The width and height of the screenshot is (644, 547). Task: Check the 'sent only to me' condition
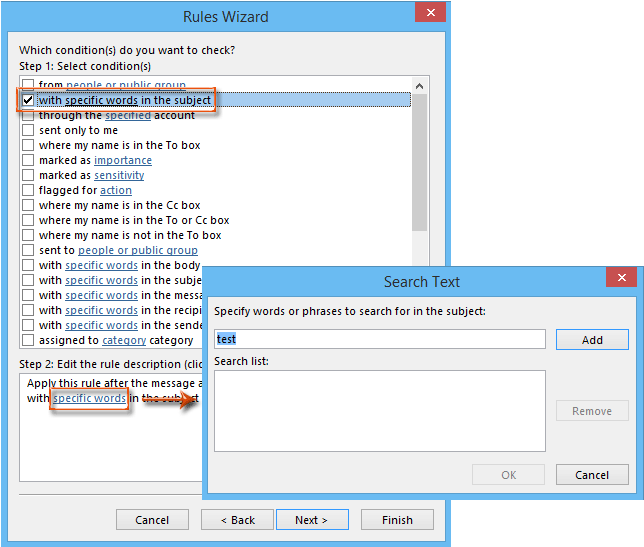[x=28, y=130]
